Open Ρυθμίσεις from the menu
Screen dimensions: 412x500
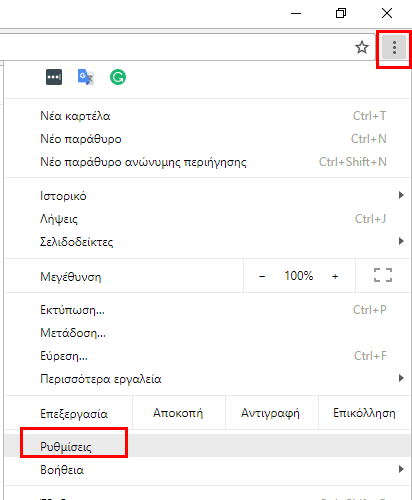coord(207,446)
